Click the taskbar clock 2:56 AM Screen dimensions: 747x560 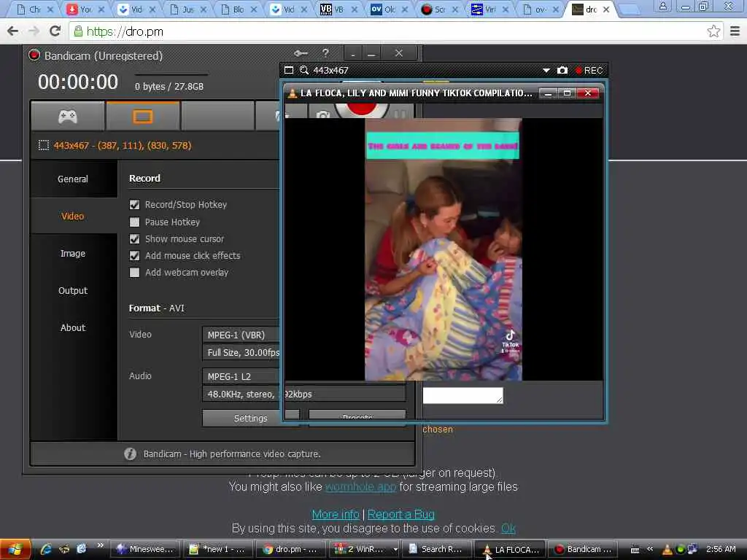[x=720, y=549]
